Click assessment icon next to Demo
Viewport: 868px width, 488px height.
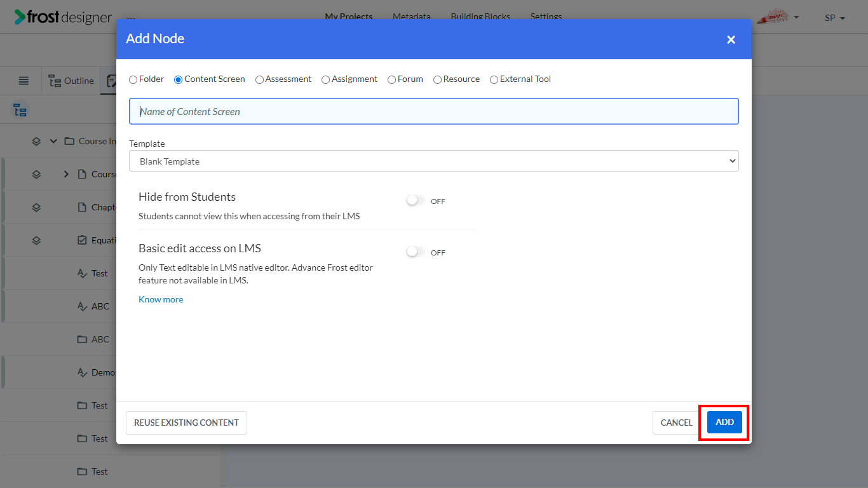click(x=81, y=372)
